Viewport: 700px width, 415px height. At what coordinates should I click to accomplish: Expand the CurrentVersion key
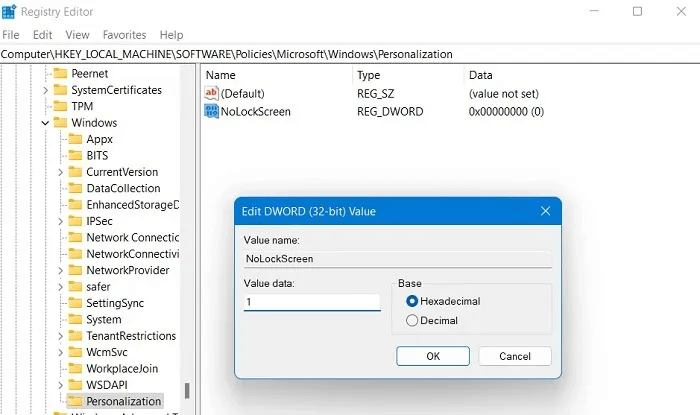[60, 172]
